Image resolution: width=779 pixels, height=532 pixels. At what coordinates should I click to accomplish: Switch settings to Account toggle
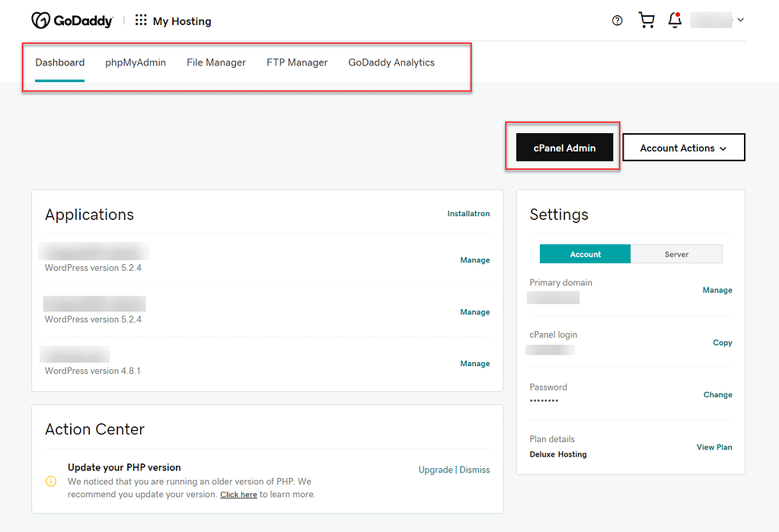[585, 254]
